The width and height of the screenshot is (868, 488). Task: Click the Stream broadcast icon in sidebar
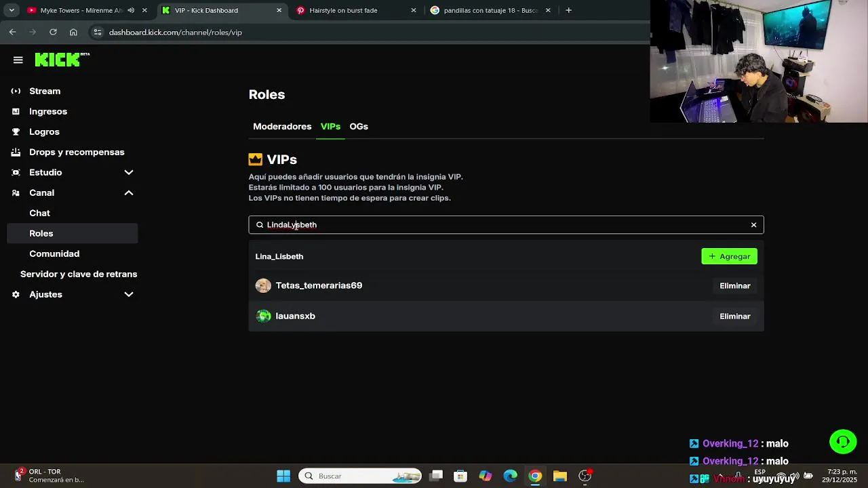(16, 91)
